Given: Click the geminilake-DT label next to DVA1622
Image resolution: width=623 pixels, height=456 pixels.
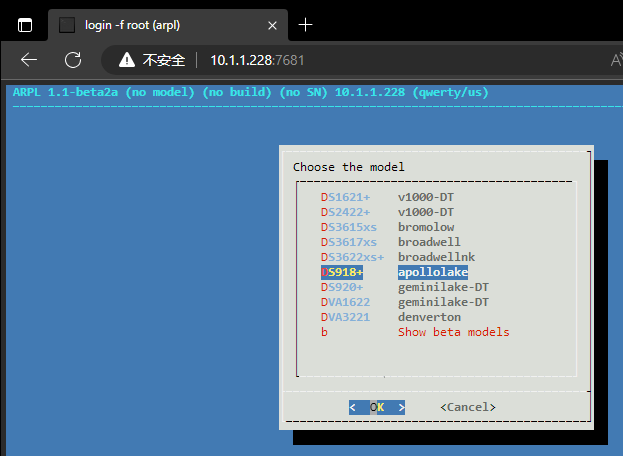Looking at the screenshot, I should point(443,302).
